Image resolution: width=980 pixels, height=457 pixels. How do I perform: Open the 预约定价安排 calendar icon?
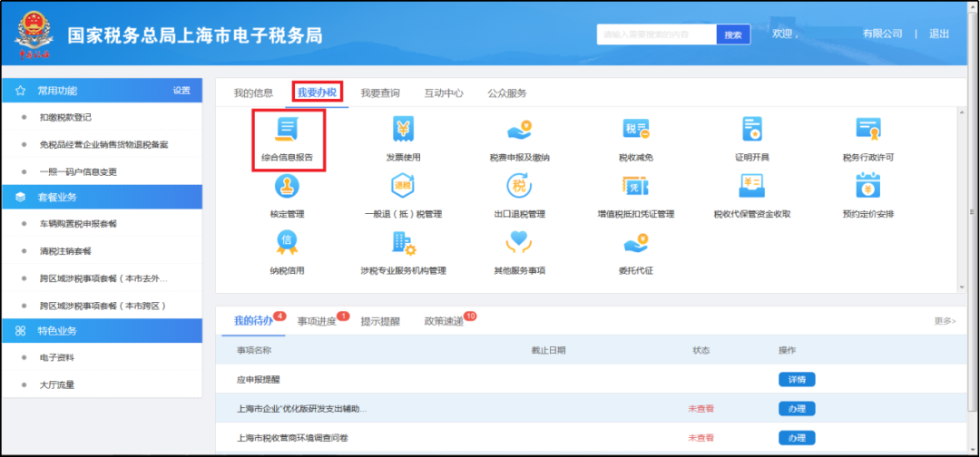coord(868,185)
